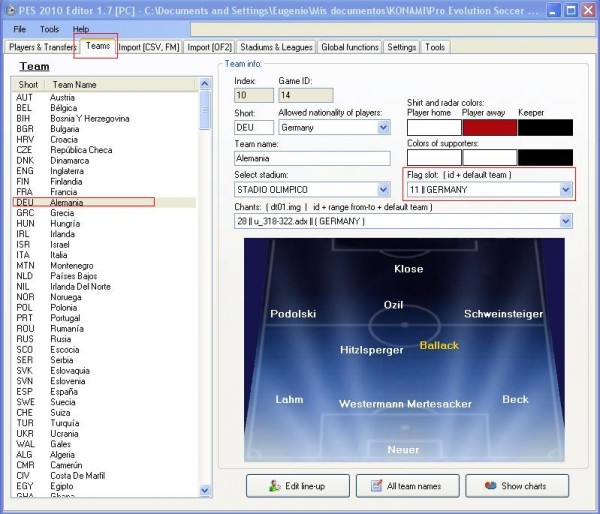Click the Index field showing 10

[254, 95]
